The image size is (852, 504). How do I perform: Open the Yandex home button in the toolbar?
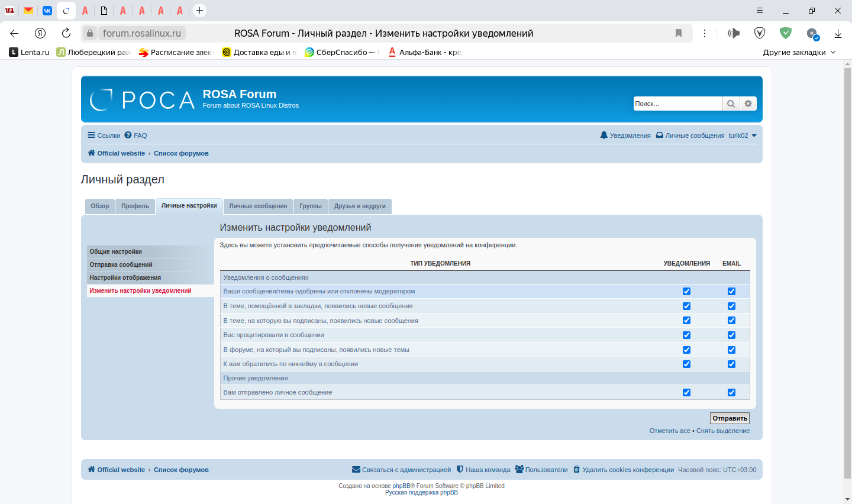pyautogui.click(x=40, y=33)
